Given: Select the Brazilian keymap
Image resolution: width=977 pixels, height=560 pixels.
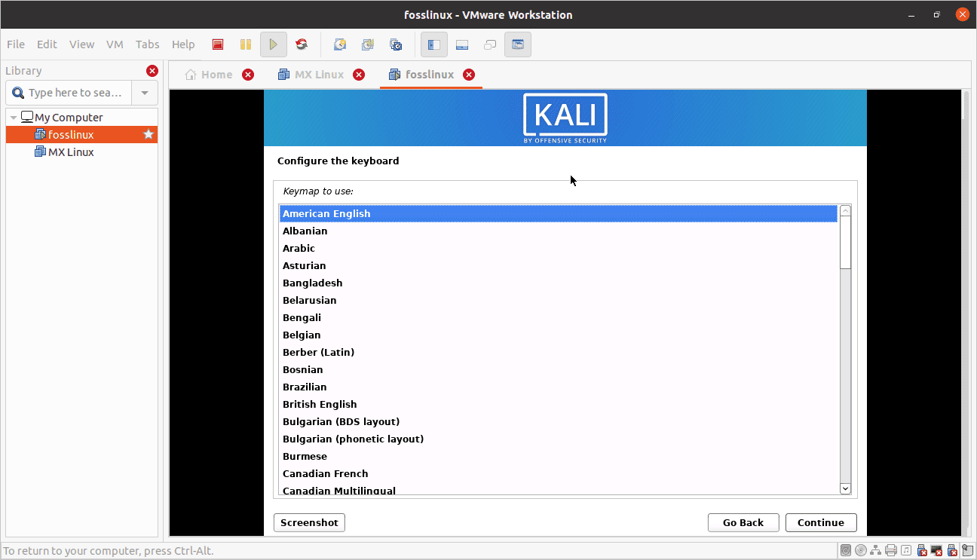Looking at the screenshot, I should coord(559,387).
